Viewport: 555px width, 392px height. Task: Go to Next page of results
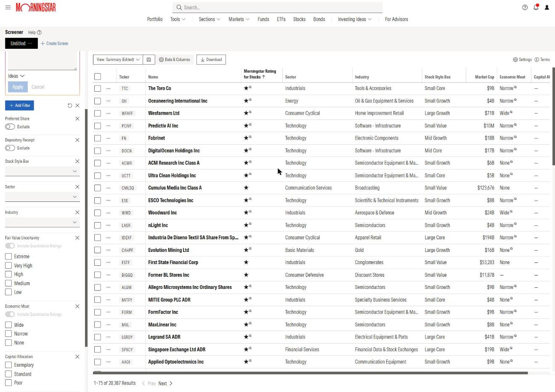coord(165,384)
